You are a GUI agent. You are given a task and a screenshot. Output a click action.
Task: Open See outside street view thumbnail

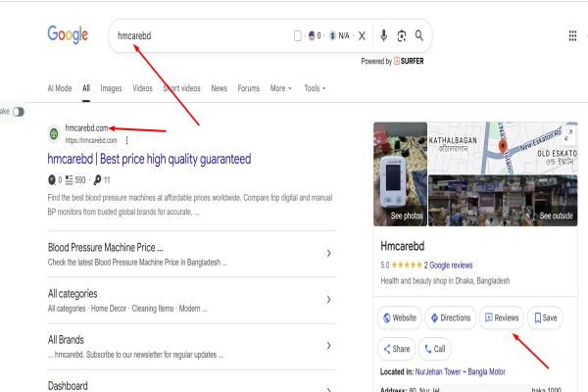(503, 201)
